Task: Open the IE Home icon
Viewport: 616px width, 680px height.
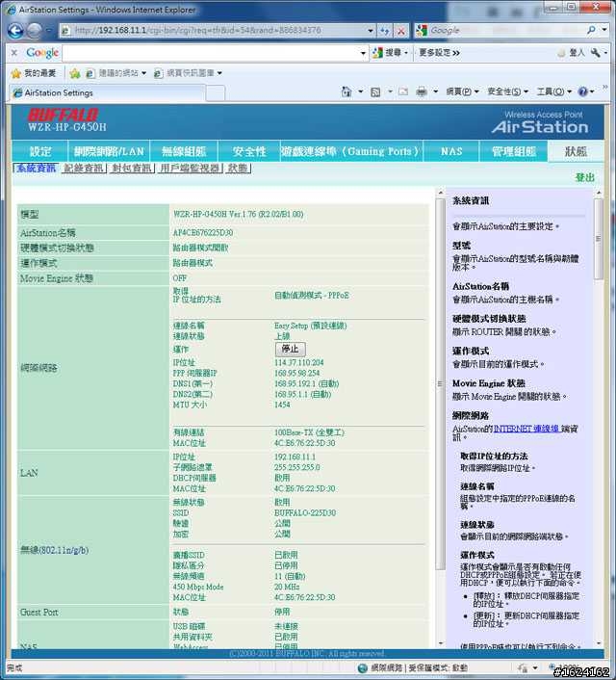Action: (346, 92)
